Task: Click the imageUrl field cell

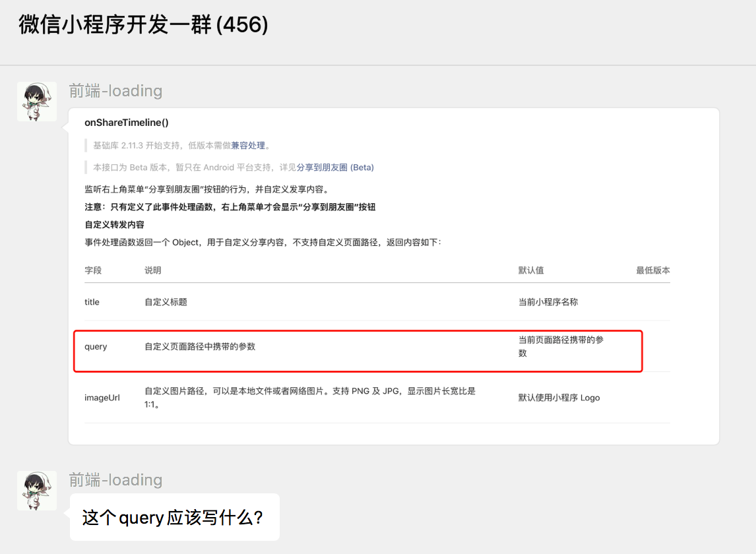Action: (102, 398)
